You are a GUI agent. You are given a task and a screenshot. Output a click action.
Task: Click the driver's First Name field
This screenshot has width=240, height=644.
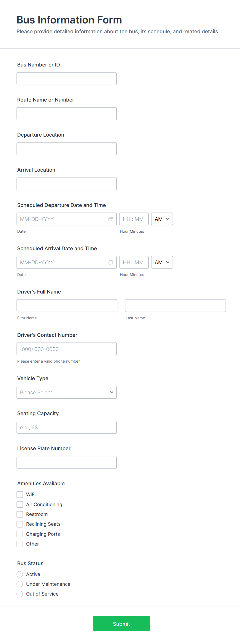pyautogui.click(x=67, y=306)
